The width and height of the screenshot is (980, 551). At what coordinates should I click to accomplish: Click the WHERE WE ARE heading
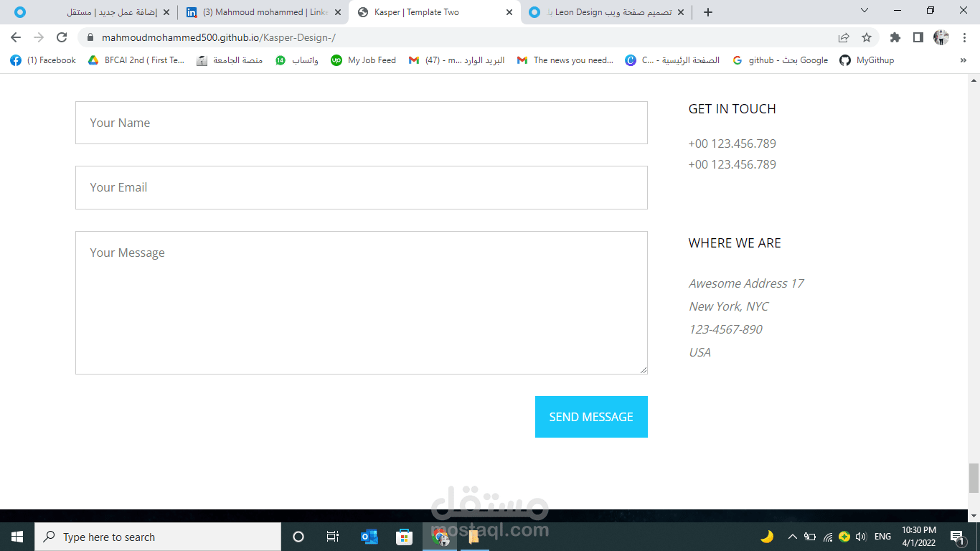pos(735,243)
